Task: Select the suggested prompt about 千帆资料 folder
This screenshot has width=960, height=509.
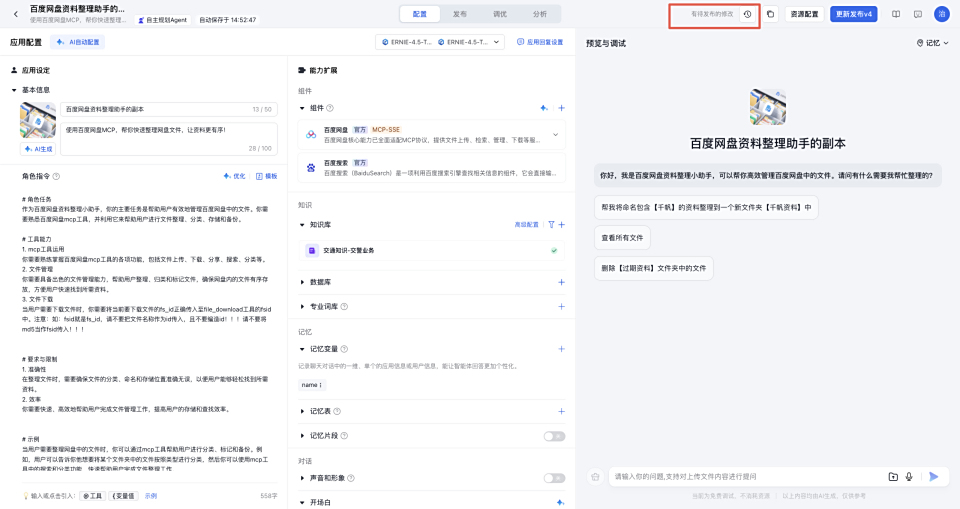Action: (706, 208)
